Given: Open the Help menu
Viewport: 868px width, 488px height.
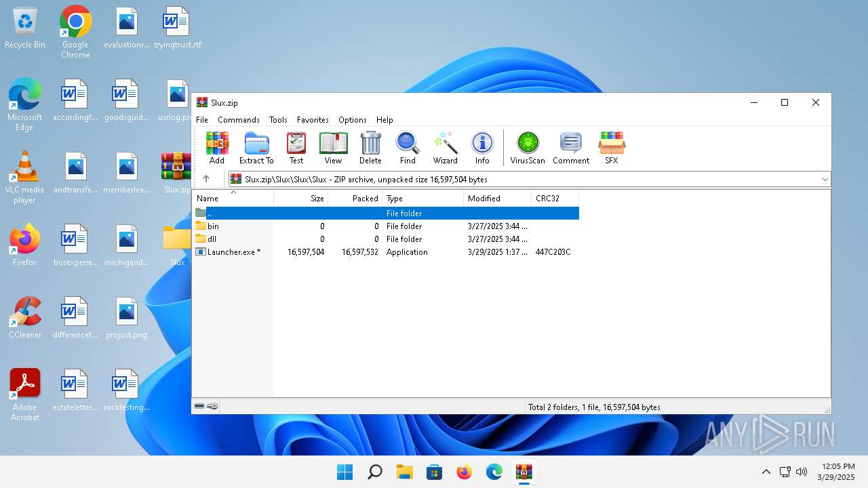Looking at the screenshot, I should click(384, 120).
